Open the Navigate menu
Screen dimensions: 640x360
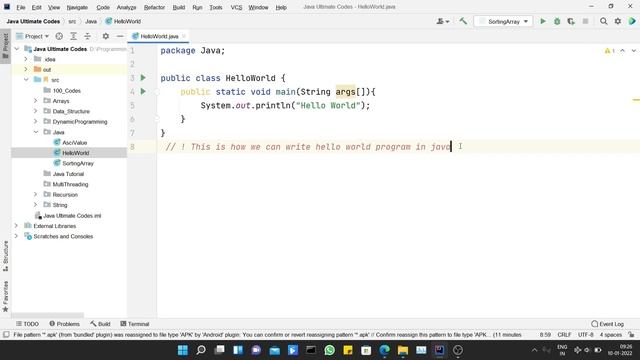click(77, 7)
